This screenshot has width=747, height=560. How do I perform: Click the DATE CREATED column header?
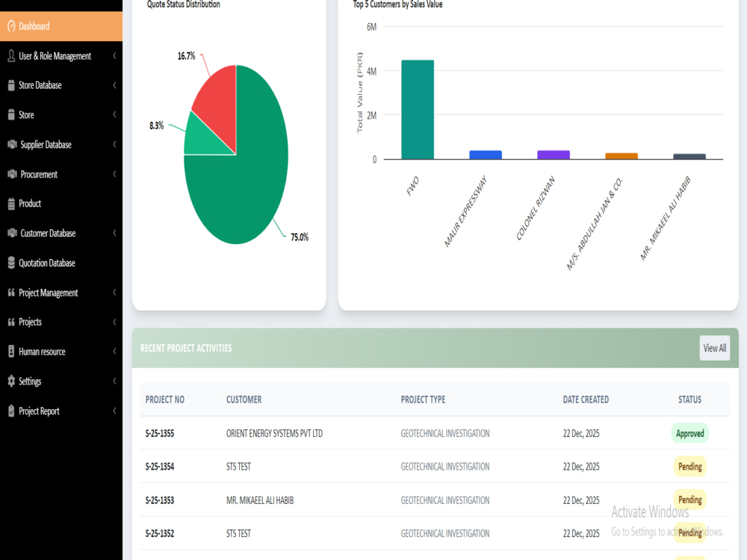click(586, 399)
